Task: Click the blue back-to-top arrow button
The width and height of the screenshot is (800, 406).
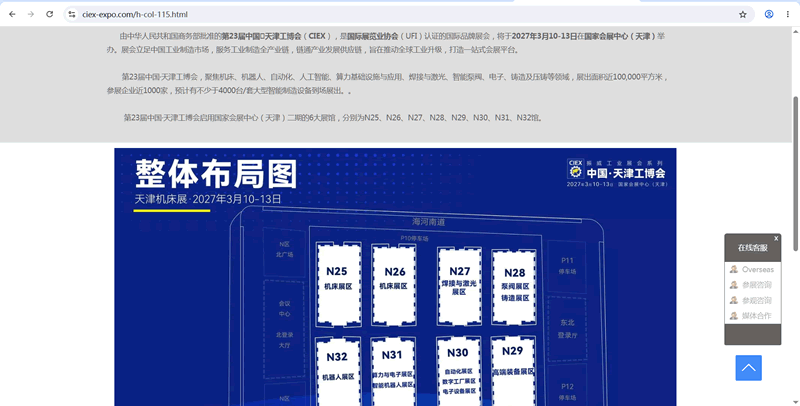Action: point(748,368)
